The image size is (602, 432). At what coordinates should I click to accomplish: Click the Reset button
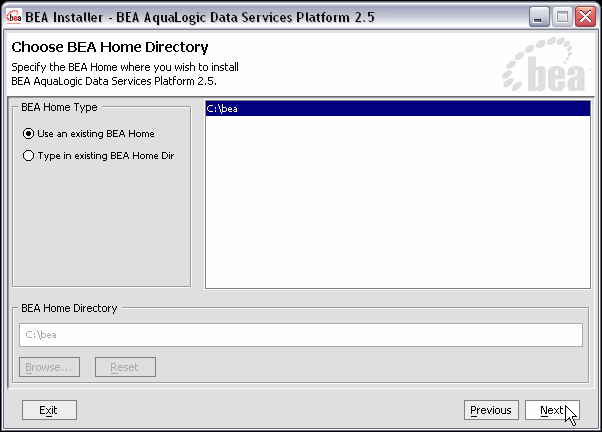point(125,367)
